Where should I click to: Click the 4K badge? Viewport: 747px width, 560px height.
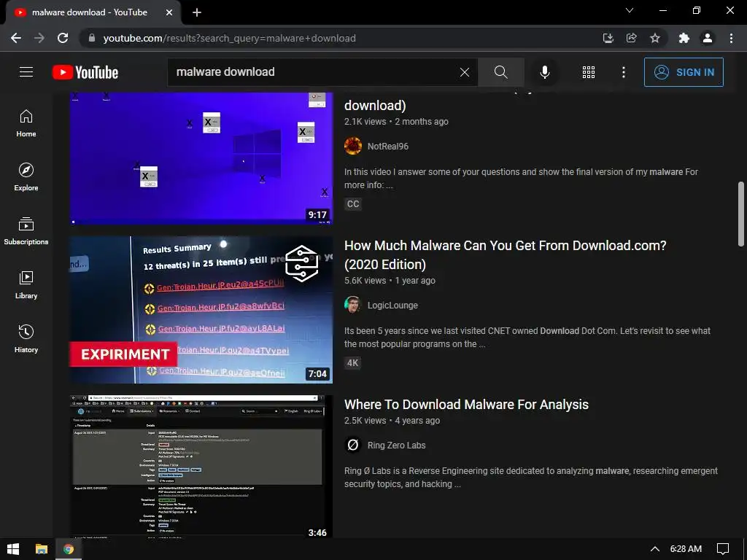[353, 363]
